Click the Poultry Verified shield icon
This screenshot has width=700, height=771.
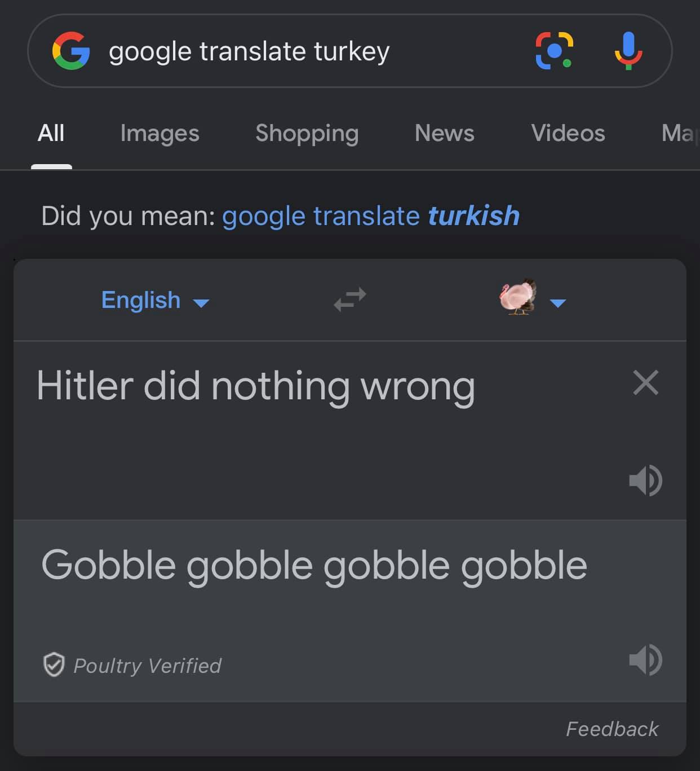54,665
